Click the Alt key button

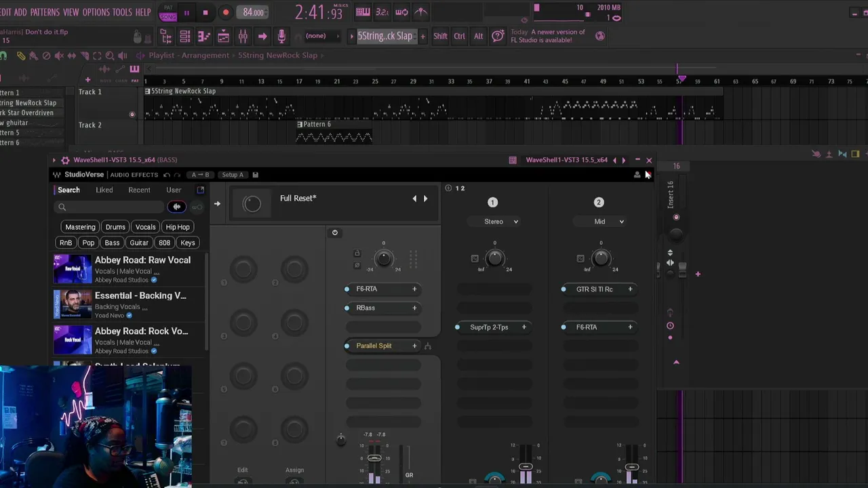tap(478, 37)
